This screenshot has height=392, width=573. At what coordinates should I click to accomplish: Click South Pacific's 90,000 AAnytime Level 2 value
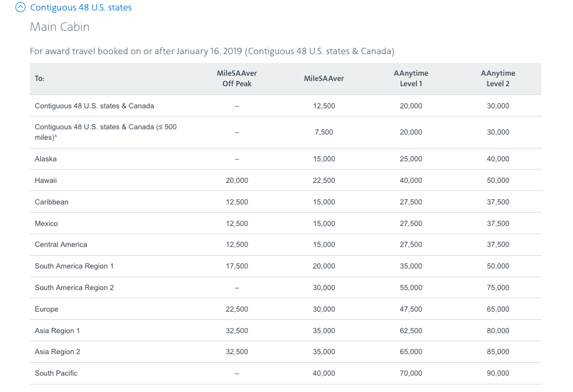(498, 373)
